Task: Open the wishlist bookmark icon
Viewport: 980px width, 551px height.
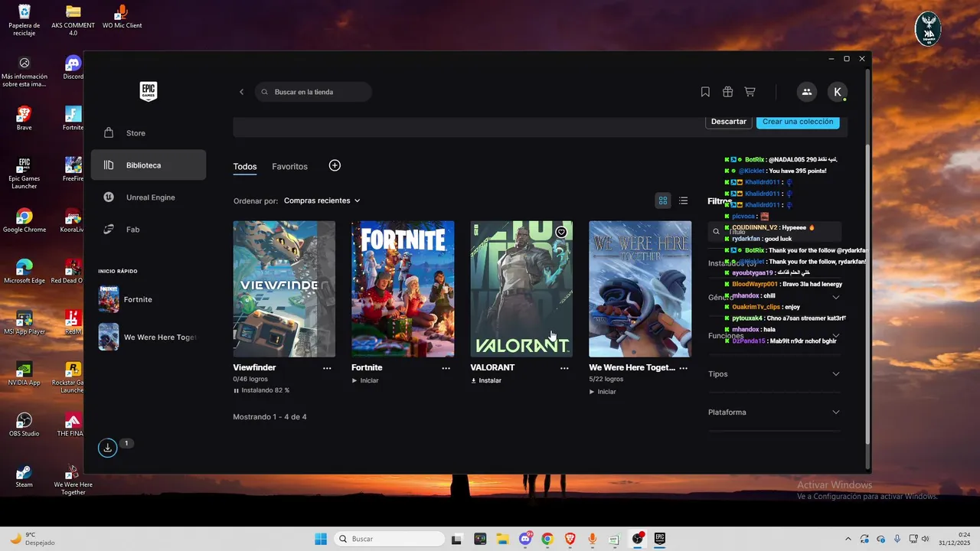Action: point(705,92)
